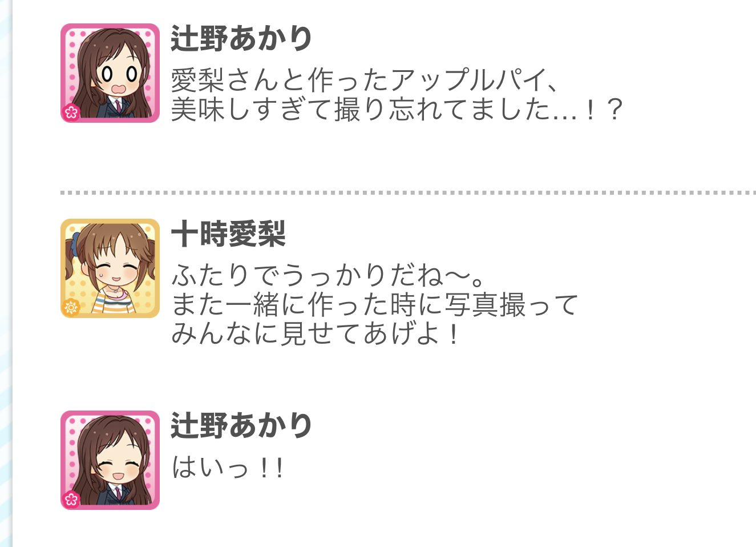This screenshot has width=756, height=547.
Task: Click orange sun badge on 十時愛梨 avatar
Action: (x=71, y=308)
